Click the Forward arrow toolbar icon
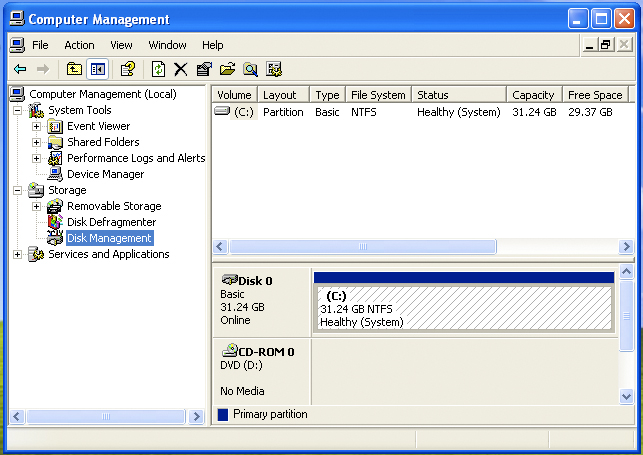 pyautogui.click(x=43, y=69)
